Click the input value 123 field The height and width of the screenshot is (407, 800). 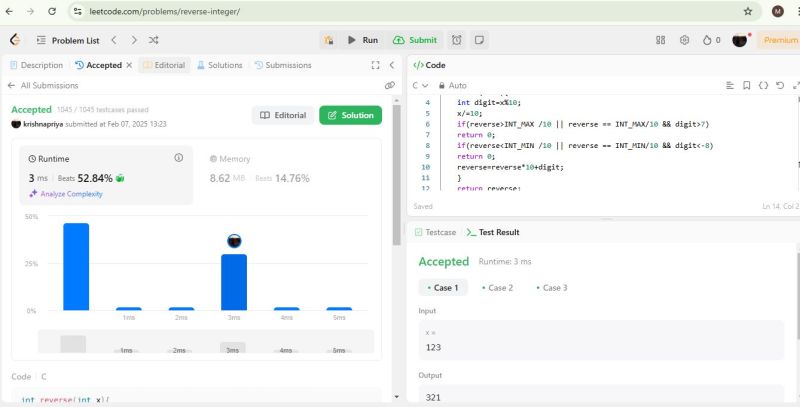point(601,341)
